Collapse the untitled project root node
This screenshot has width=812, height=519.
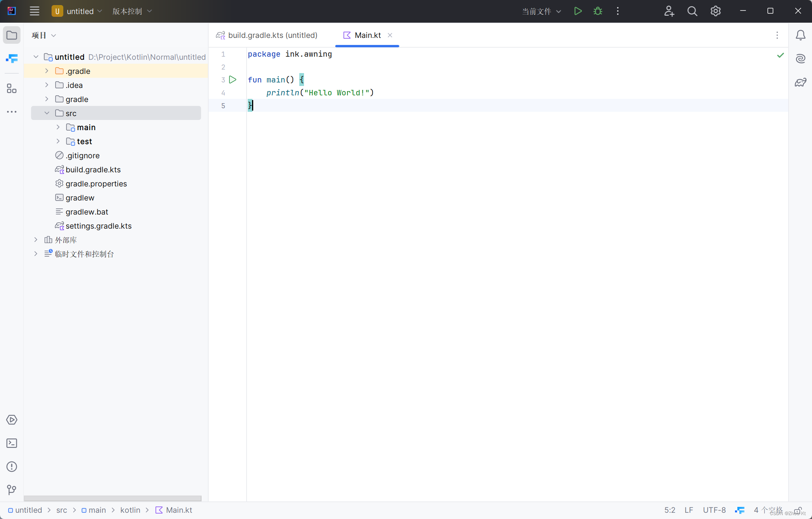(x=36, y=57)
